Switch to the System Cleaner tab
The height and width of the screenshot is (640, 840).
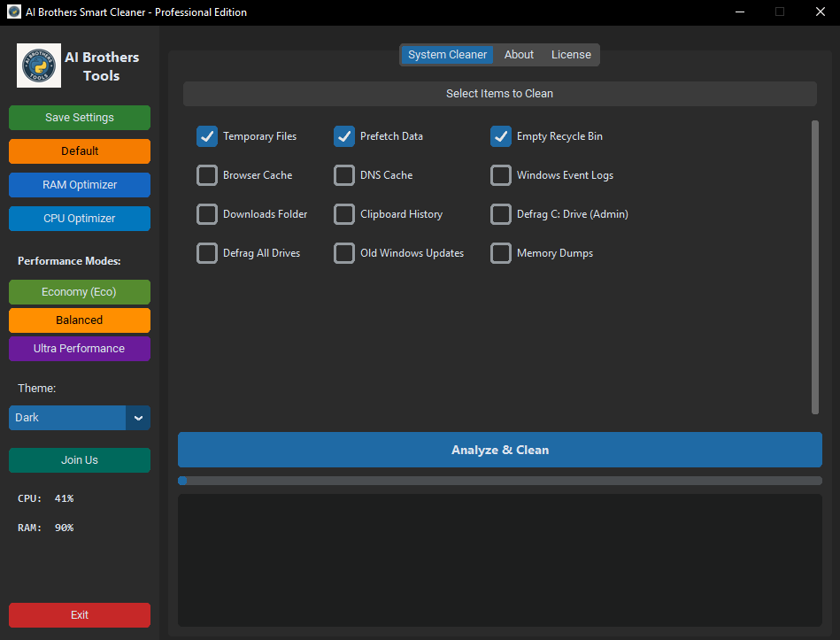[x=447, y=55]
